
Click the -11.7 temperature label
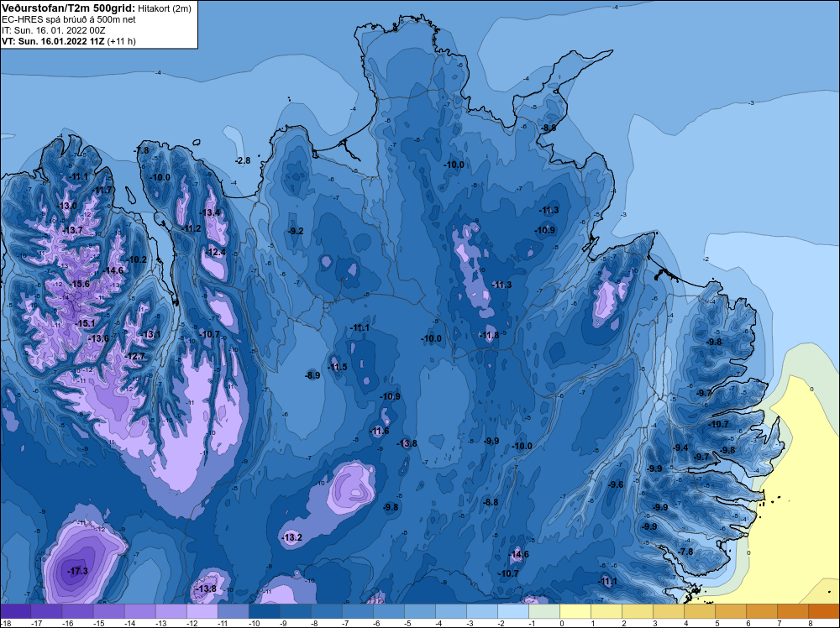tap(102, 190)
